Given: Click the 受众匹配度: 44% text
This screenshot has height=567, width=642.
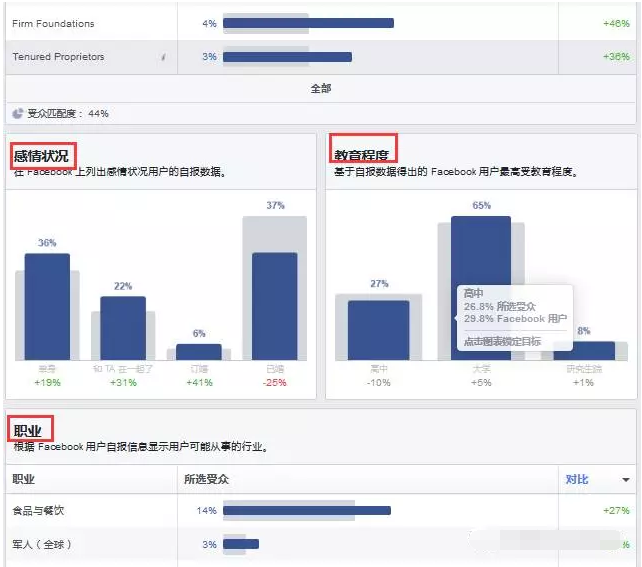Looking at the screenshot, I should point(68,113).
